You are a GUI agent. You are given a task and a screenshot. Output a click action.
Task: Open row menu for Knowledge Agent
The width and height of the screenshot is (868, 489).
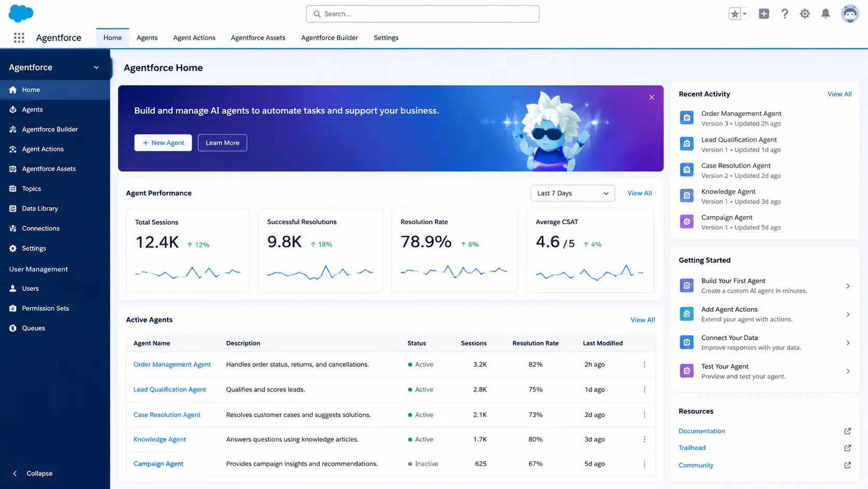pos(644,440)
